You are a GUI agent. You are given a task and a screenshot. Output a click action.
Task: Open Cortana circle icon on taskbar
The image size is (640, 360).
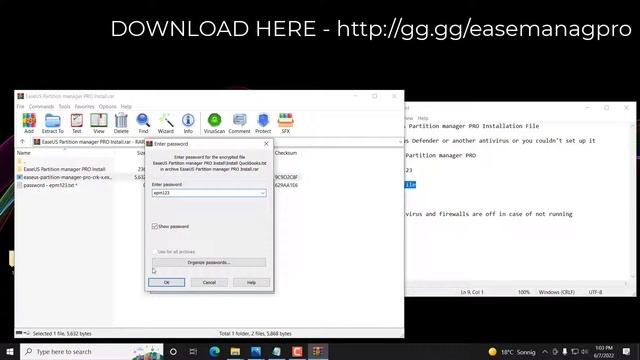[173, 351]
